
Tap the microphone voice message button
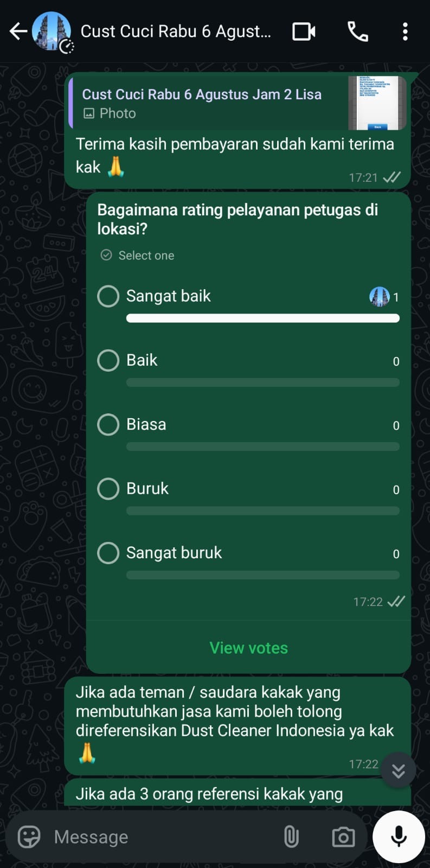pos(399,837)
